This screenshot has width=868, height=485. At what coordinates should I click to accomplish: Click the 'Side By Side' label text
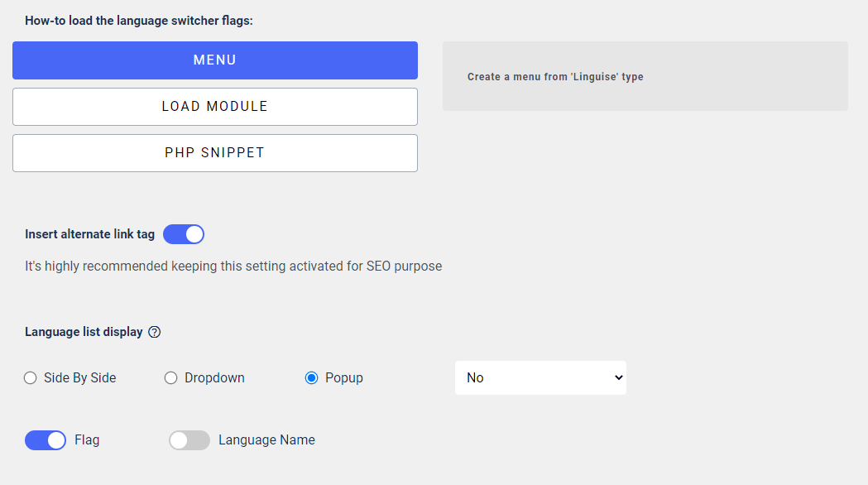coord(79,378)
